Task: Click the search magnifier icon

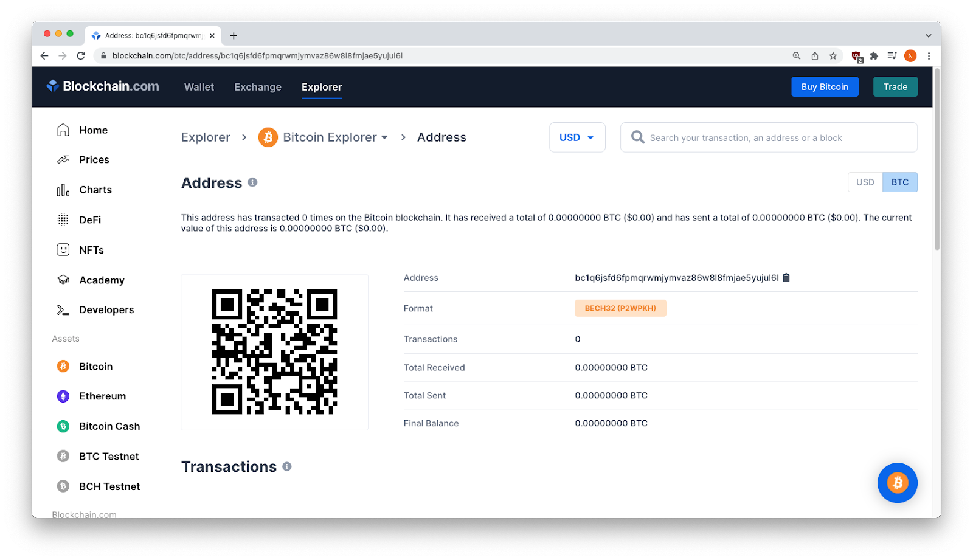Action: (637, 137)
